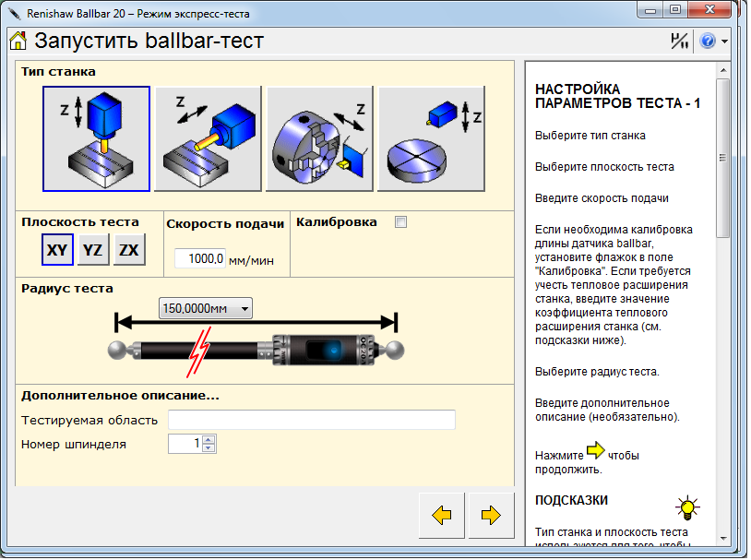Viewport: 751px width, 560px height.
Task: Click the 'Тип станка' section label
Action: click(x=58, y=71)
